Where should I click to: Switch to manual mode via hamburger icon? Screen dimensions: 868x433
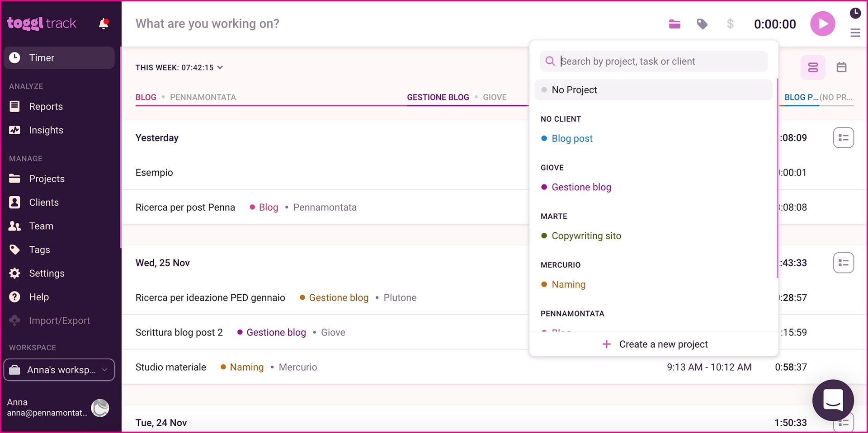(x=855, y=33)
